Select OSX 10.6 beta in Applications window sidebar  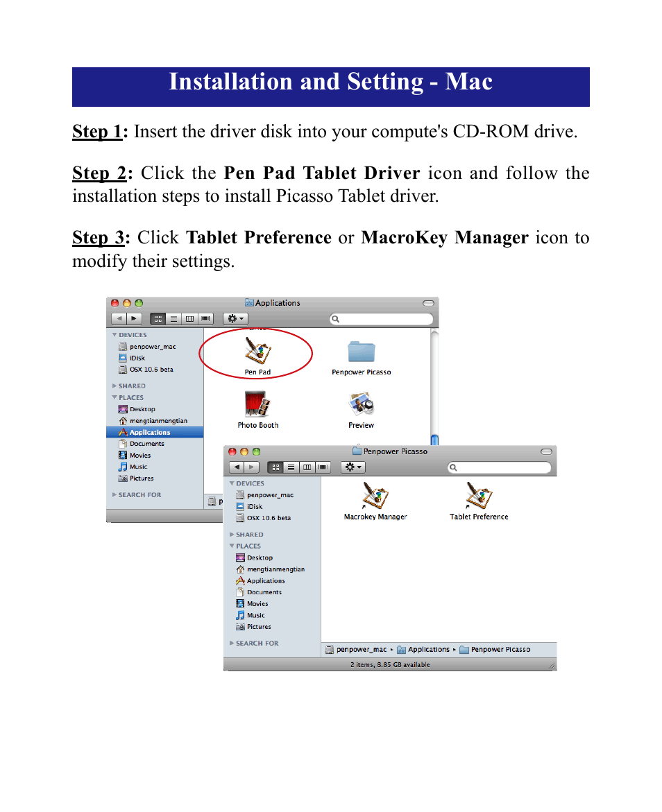[x=155, y=369]
